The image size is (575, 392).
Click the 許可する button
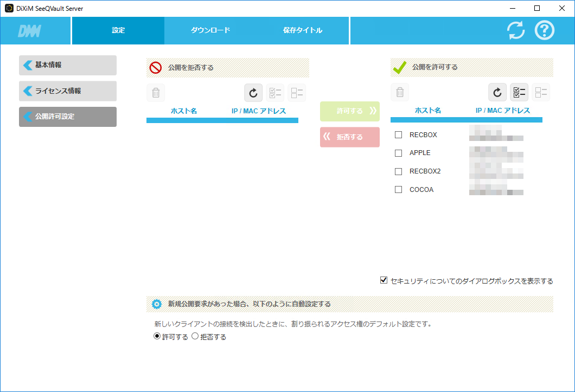click(x=349, y=111)
